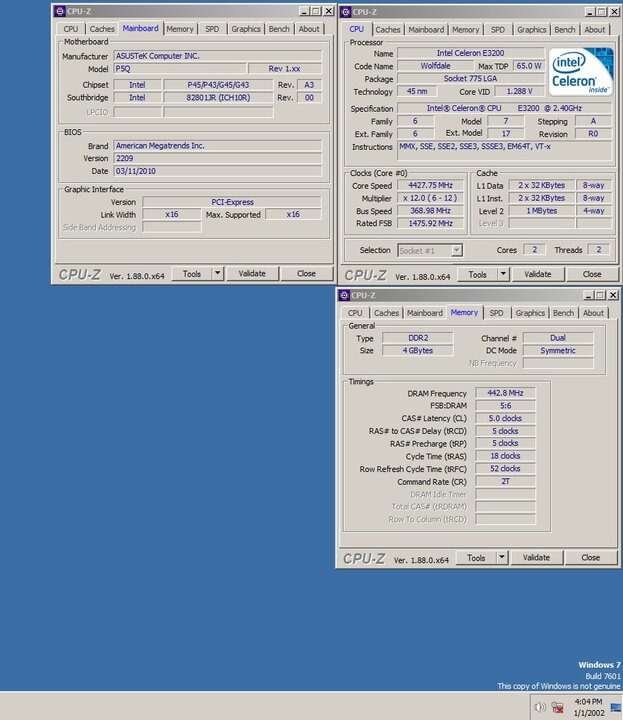
Task: Click the P45/P43/G45/G43 chipset field
Action: [218, 84]
